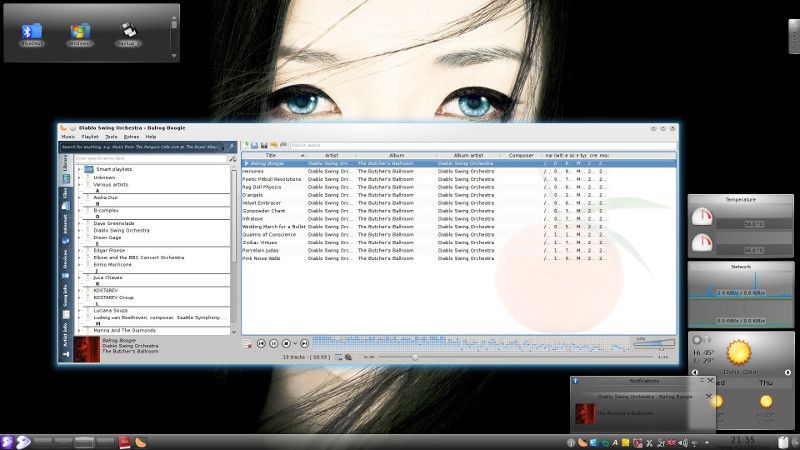This screenshot has width=800, height=450.
Task: Expand the Marina and The Diamonds node
Action: click(x=79, y=331)
